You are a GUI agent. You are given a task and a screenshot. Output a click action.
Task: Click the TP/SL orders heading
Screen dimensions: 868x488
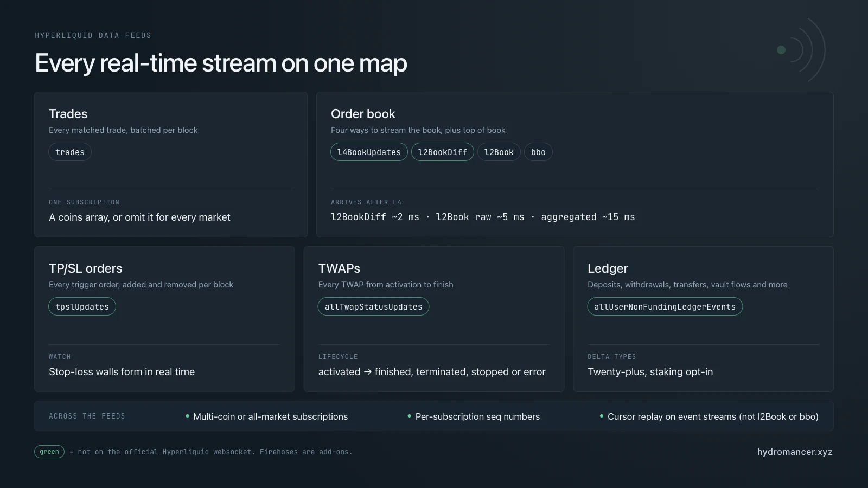[86, 268]
